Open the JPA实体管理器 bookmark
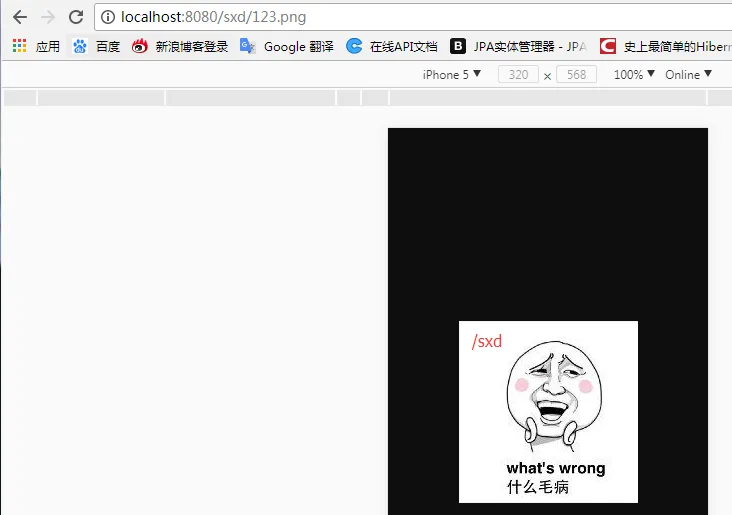Screen dimensions: 732x515 coord(530,46)
